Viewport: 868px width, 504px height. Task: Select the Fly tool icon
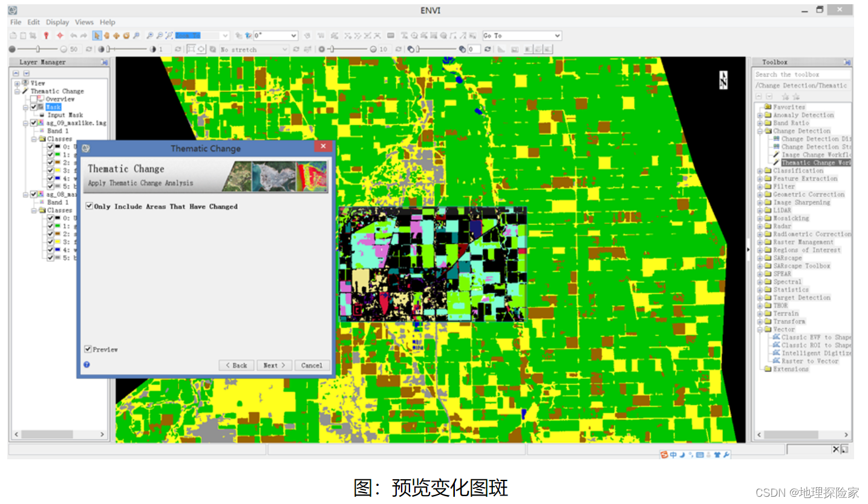pyautogui.click(x=116, y=36)
